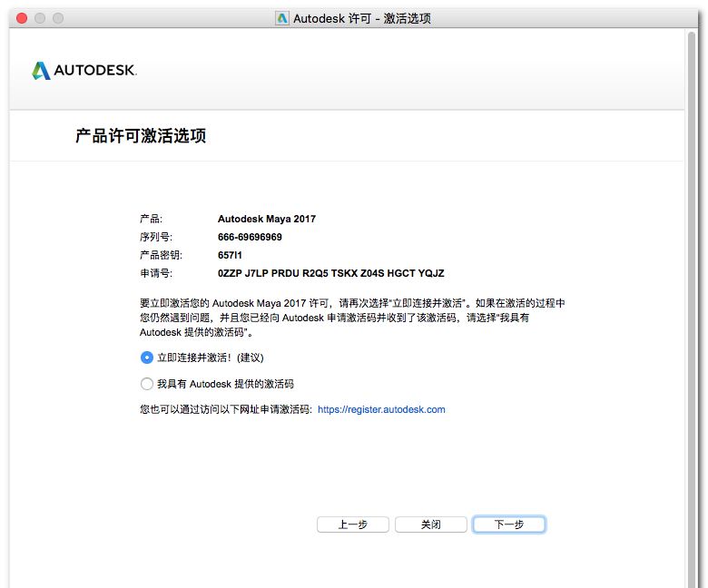Click the 产品密钥 label
The image size is (708, 588).
point(161,255)
